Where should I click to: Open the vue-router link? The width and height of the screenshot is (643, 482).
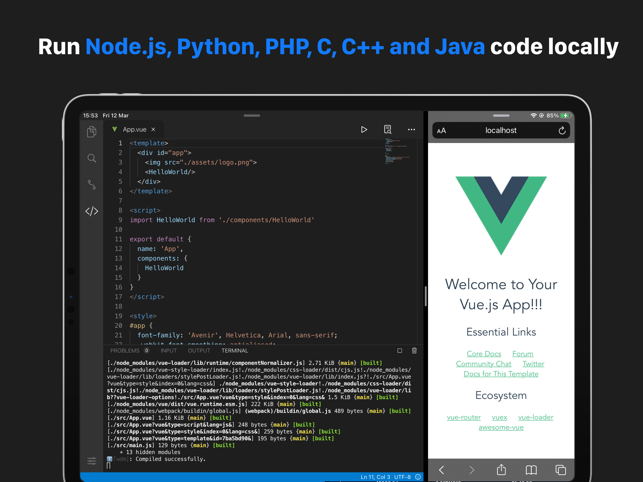[464, 418]
